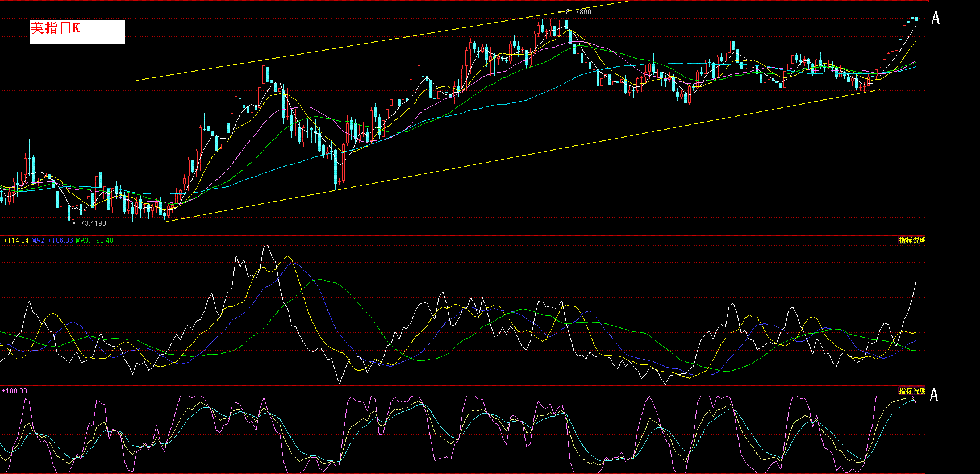Select the 81.7800 high price label
The image size is (980, 474).
pyautogui.click(x=578, y=12)
